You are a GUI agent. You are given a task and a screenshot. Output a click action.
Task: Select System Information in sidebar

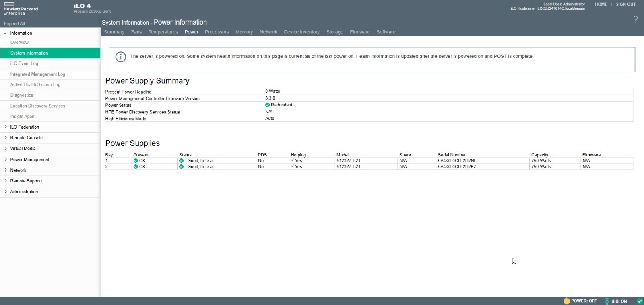click(50, 53)
